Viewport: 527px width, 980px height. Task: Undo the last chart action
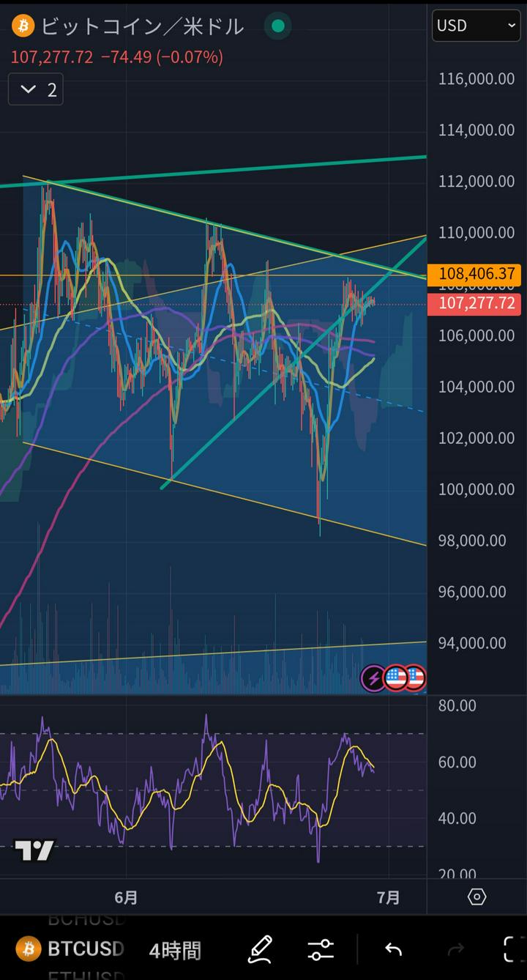(393, 950)
